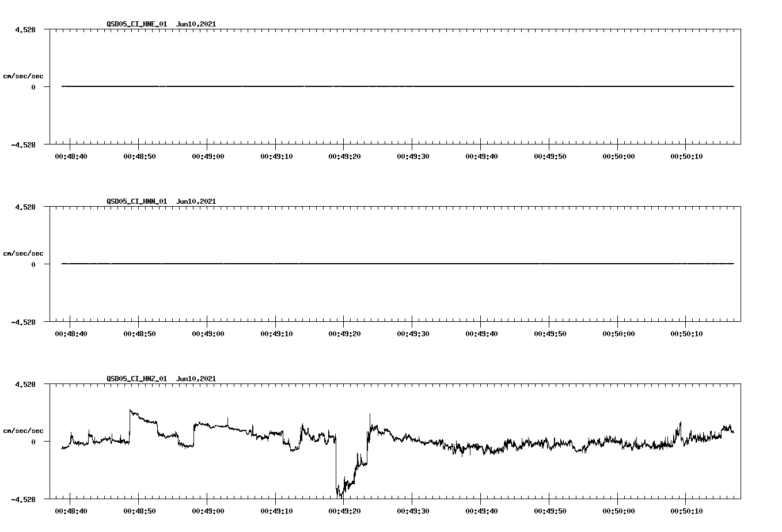Click the 00:50:10 time label under HNN plot
The image size is (782, 532).
686,333
